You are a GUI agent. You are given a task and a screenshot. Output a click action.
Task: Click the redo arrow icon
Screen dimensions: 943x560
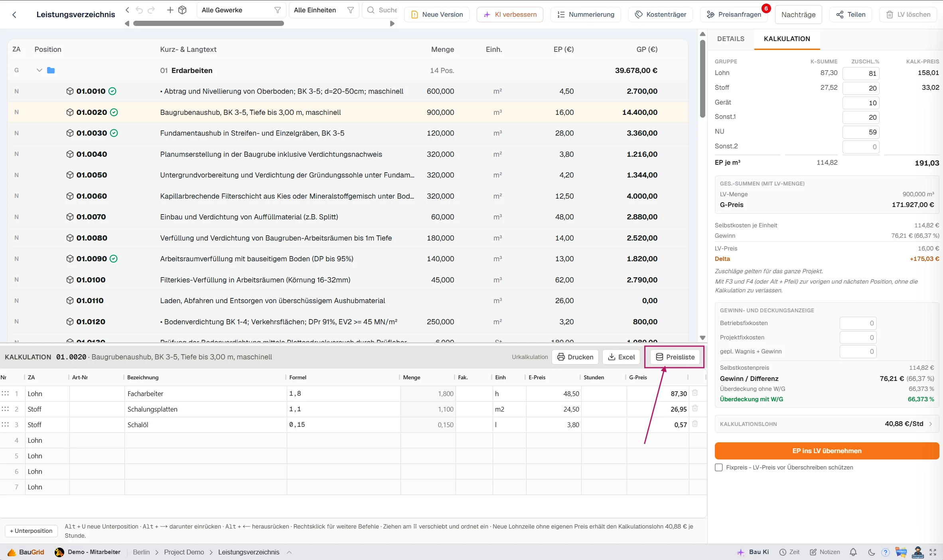tap(151, 10)
